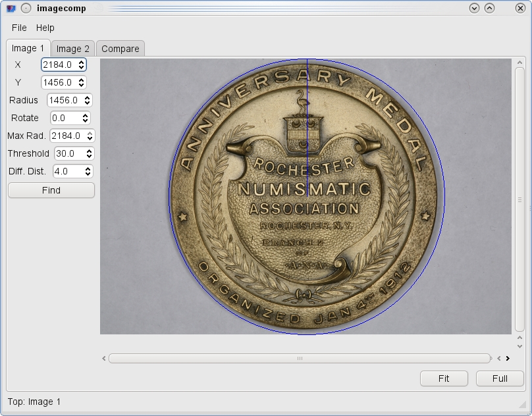Click the Diff. Dist. value field

click(x=69, y=171)
